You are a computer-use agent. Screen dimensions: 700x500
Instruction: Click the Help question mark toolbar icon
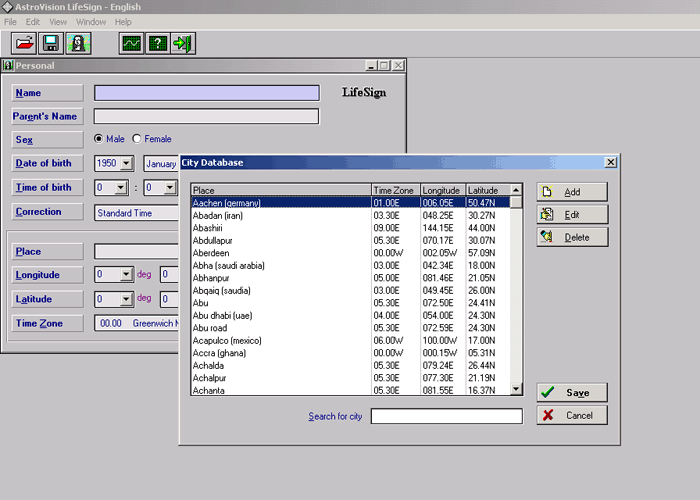click(x=158, y=43)
